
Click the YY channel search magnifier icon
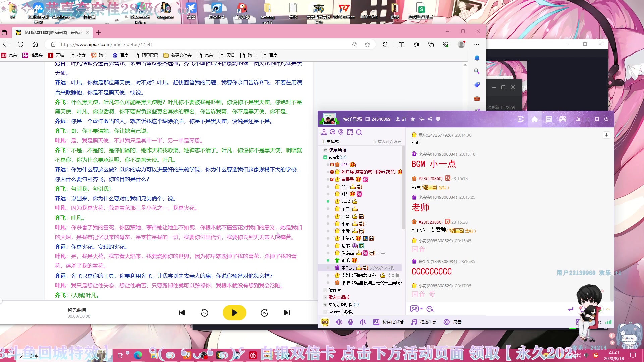click(x=359, y=132)
